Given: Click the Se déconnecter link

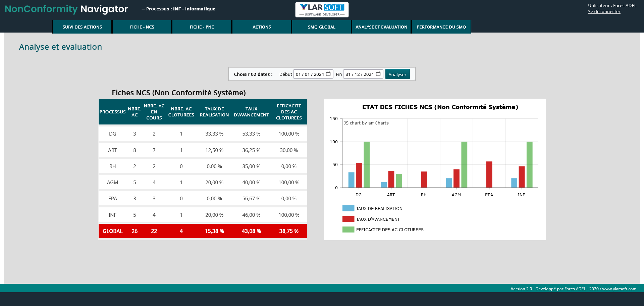Looking at the screenshot, I should 604,11.
